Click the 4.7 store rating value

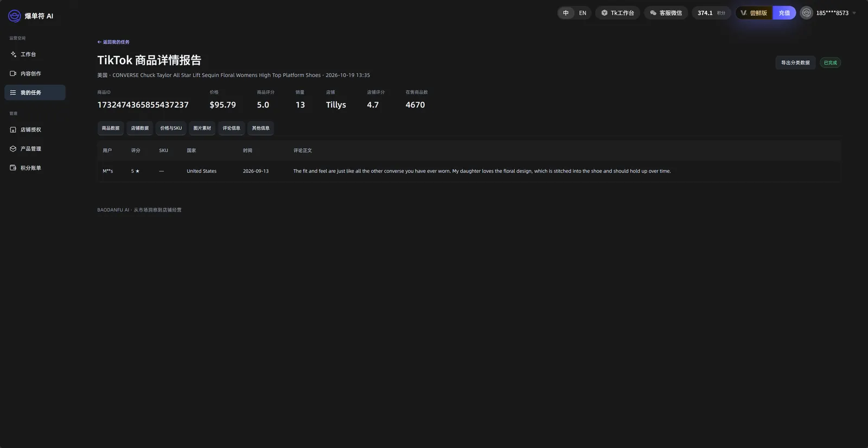click(373, 105)
